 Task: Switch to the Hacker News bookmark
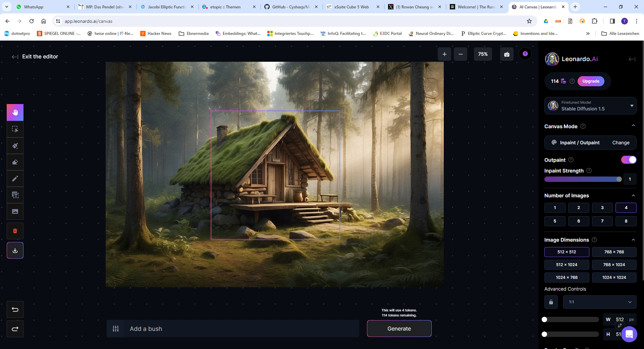coord(156,33)
